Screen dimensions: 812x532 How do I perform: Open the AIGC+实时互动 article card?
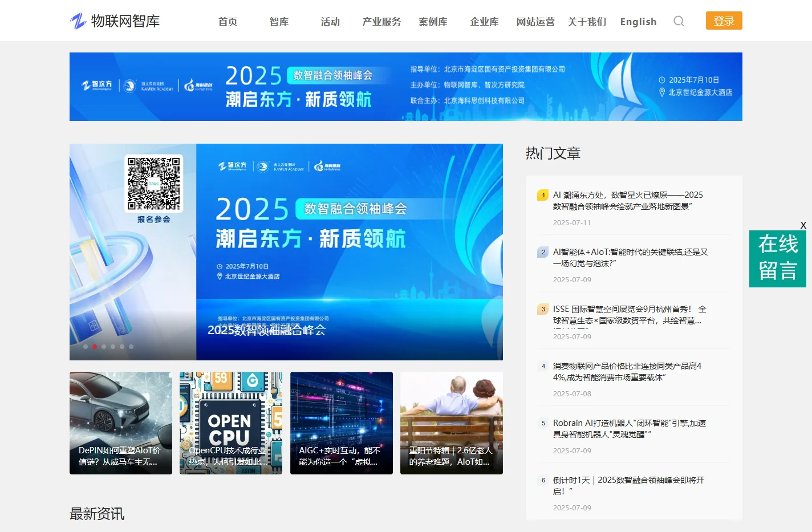(x=342, y=423)
